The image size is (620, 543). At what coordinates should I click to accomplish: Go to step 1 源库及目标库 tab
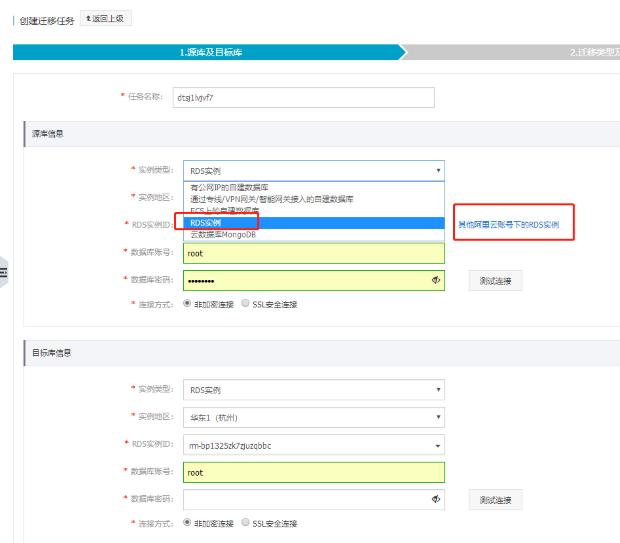(210, 52)
